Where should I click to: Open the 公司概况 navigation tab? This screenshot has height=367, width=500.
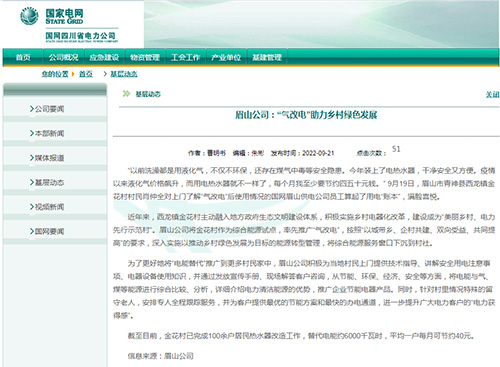pyautogui.click(x=63, y=57)
